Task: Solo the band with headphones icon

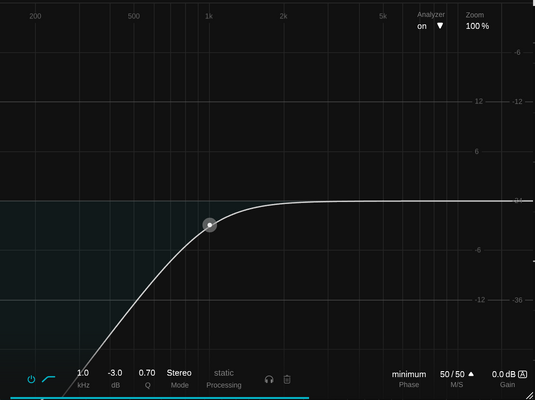Action: pos(269,379)
